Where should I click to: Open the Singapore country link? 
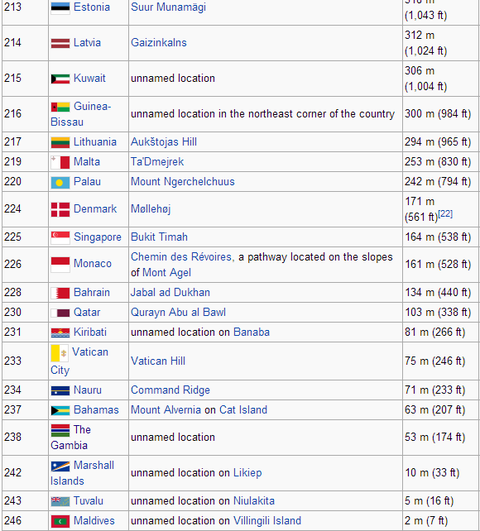98,237
